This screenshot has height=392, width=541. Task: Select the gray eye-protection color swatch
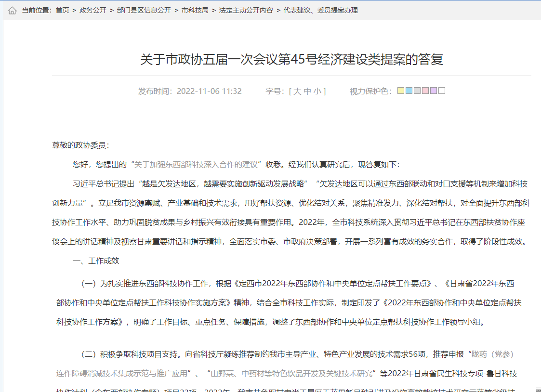click(417, 91)
